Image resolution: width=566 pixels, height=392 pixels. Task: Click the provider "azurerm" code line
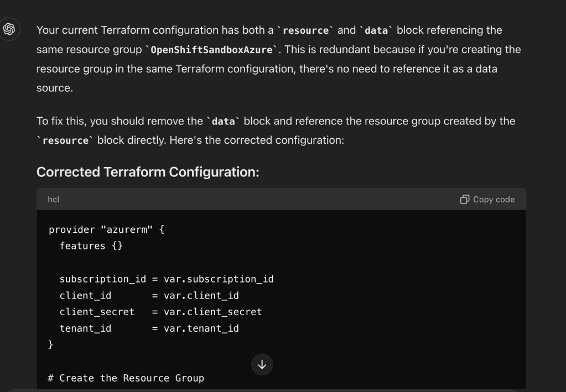(x=106, y=229)
